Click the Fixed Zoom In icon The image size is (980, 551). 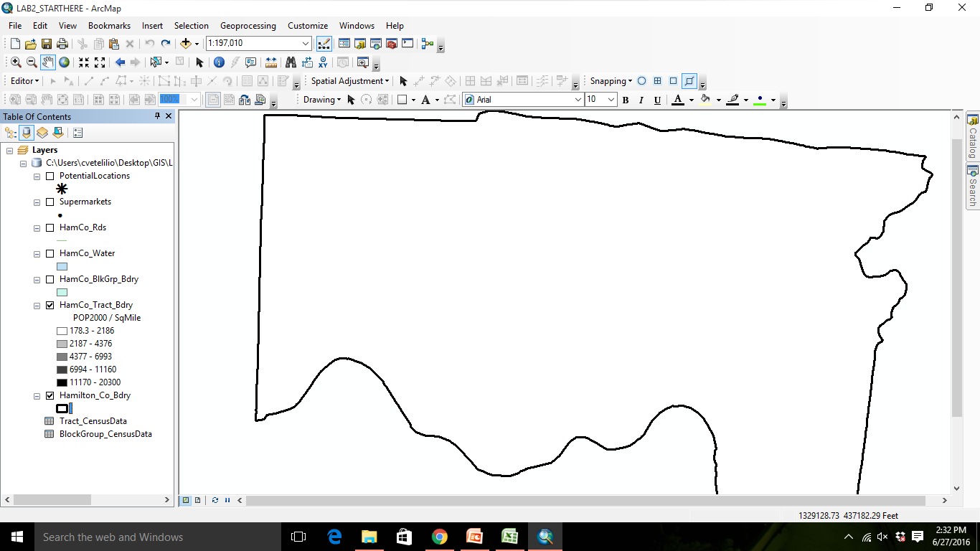[x=84, y=62]
